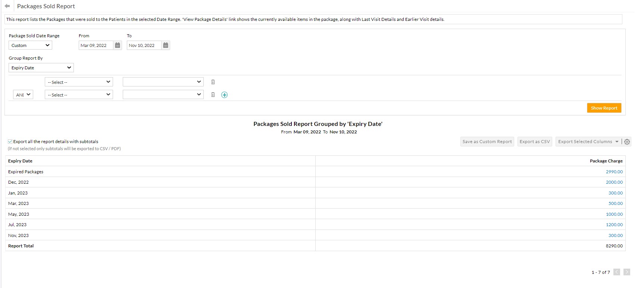The image size is (644, 288).
Task: Click Save as Custom Report
Action: [x=487, y=142]
